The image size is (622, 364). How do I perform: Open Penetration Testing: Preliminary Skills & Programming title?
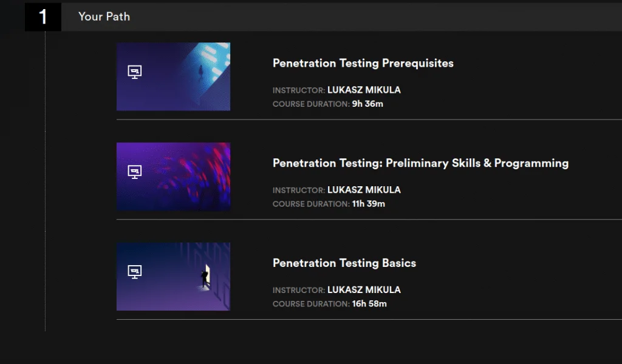[x=420, y=163]
